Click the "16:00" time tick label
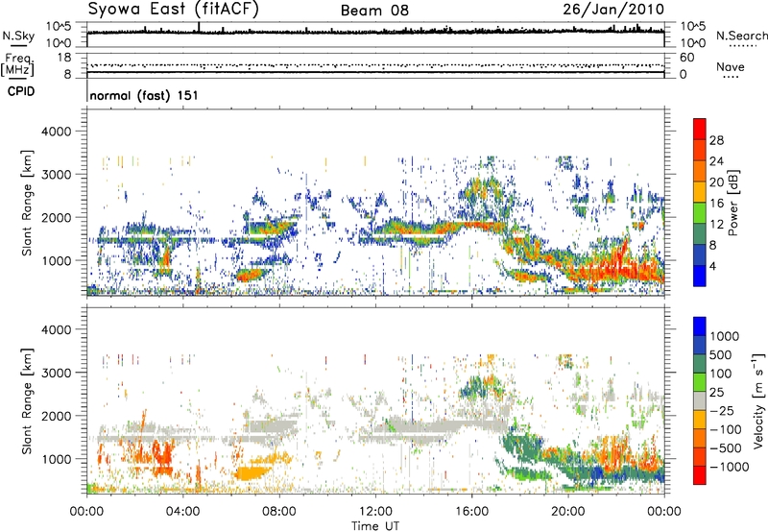768x532 pixels. [x=471, y=512]
